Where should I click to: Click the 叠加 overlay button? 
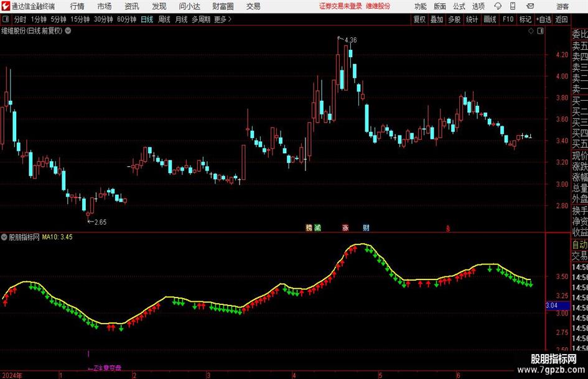click(x=437, y=19)
